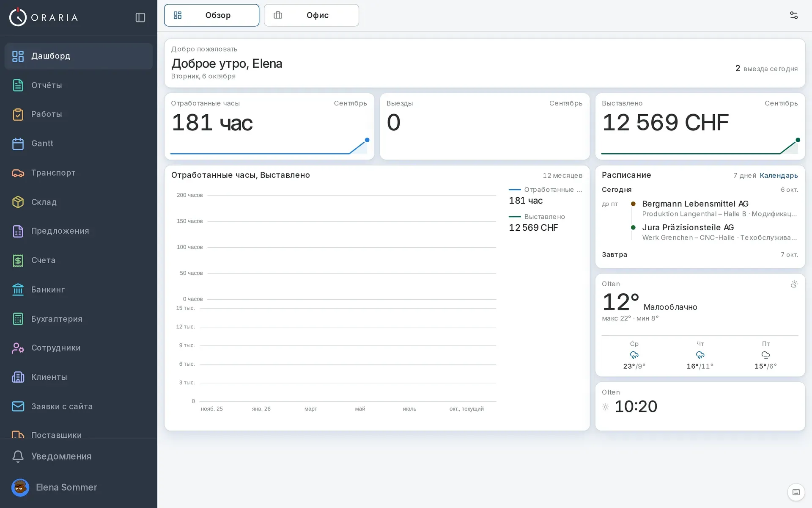The height and width of the screenshot is (508, 812).
Task: Open Счета invoice icon
Action: click(18, 260)
